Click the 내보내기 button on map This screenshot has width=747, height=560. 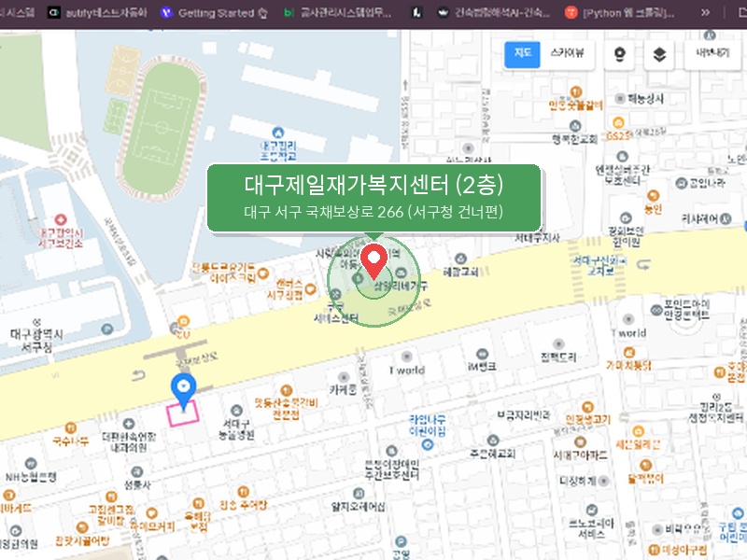click(x=712, y=53)
